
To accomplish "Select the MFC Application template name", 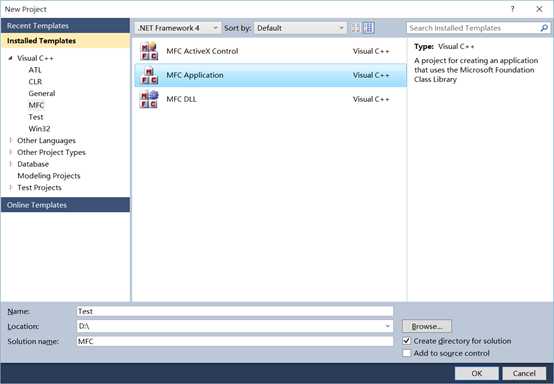I will (x=195, y=75).
